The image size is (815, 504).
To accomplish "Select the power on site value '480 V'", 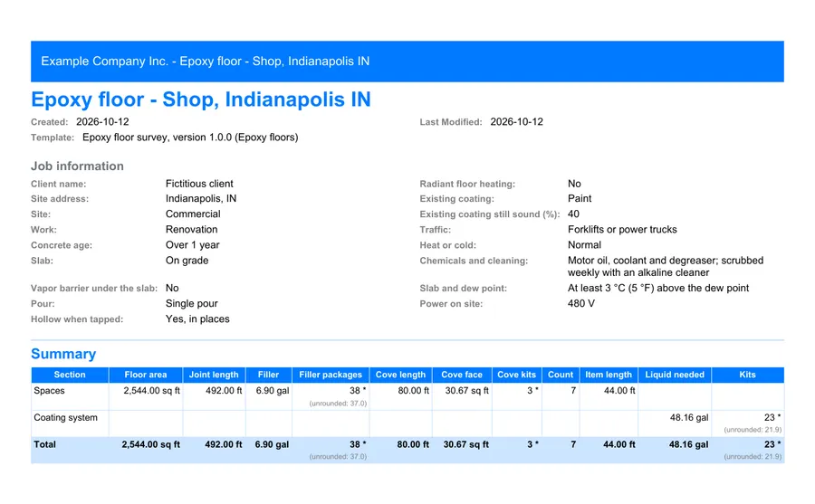I will 581,303.
